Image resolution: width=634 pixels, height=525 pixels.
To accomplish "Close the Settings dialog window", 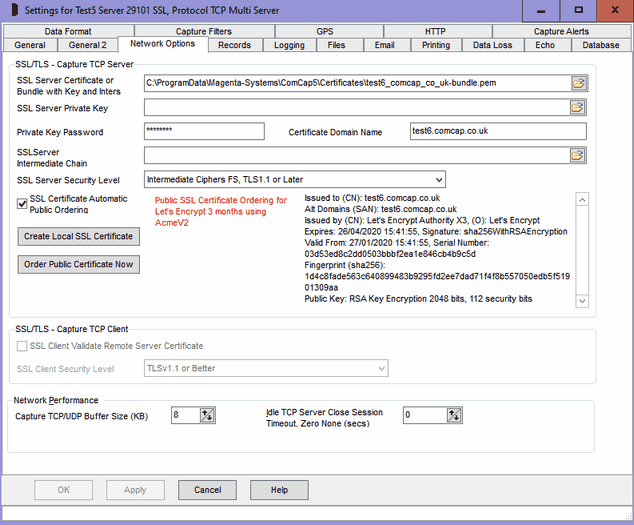I will [612, 10].
